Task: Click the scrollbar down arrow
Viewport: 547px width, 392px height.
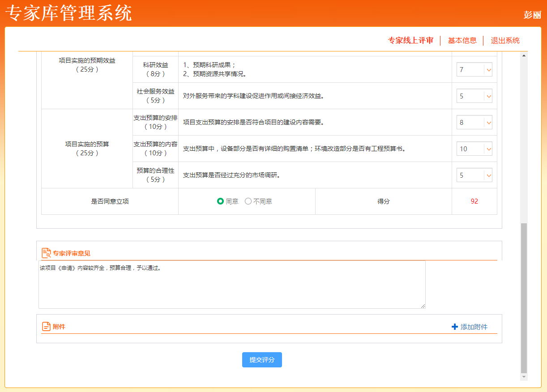Action: (x=524, y=377)
